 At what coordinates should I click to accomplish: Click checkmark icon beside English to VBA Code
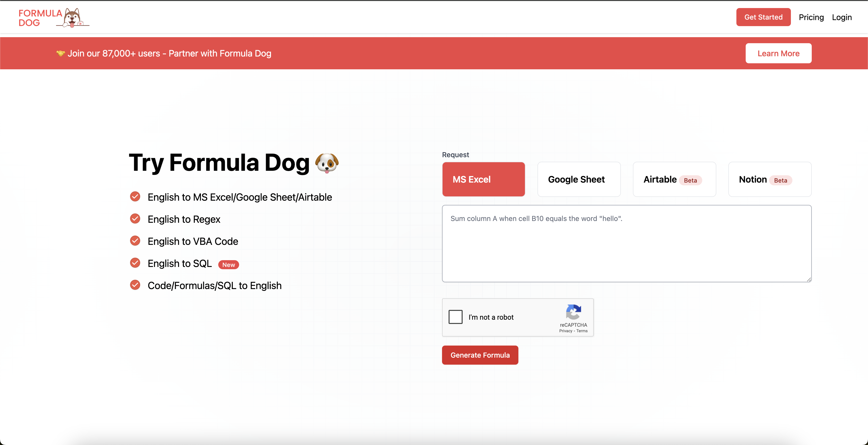tap(135, 241)
